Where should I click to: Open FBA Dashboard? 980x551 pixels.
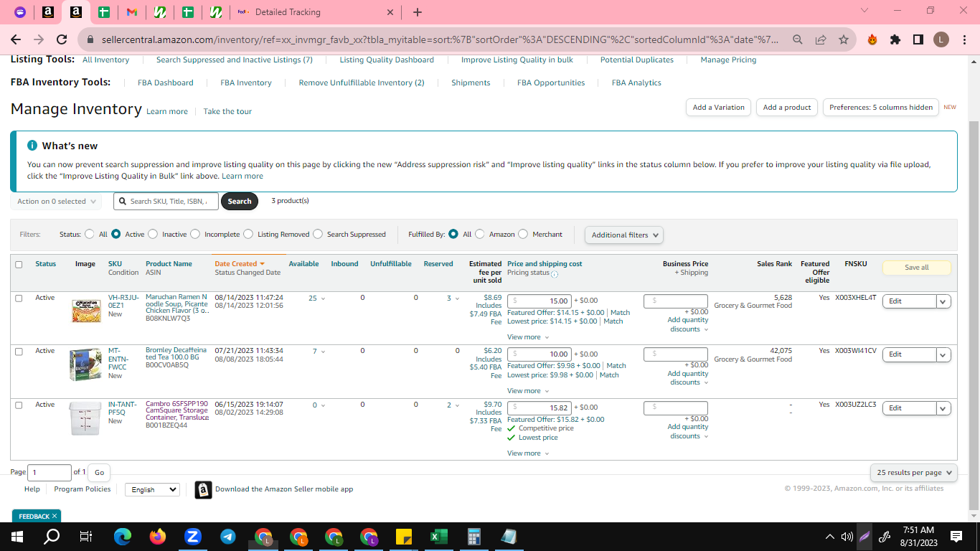[166, 83]
